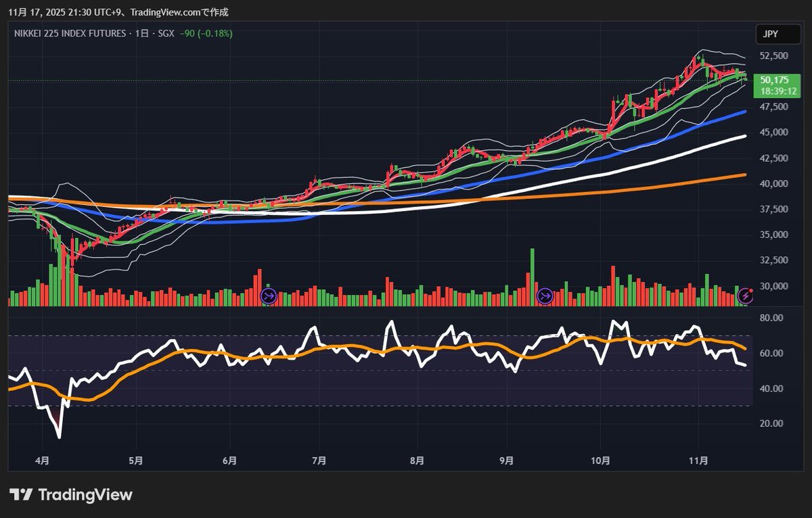Screen dimensions: 812x518
Task: Open the purple lightning event icon
Action: (745, 295)
